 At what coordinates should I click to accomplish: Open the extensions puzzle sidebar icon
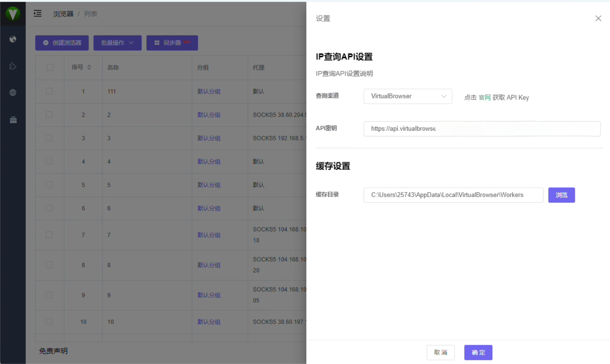click(13, 66)
